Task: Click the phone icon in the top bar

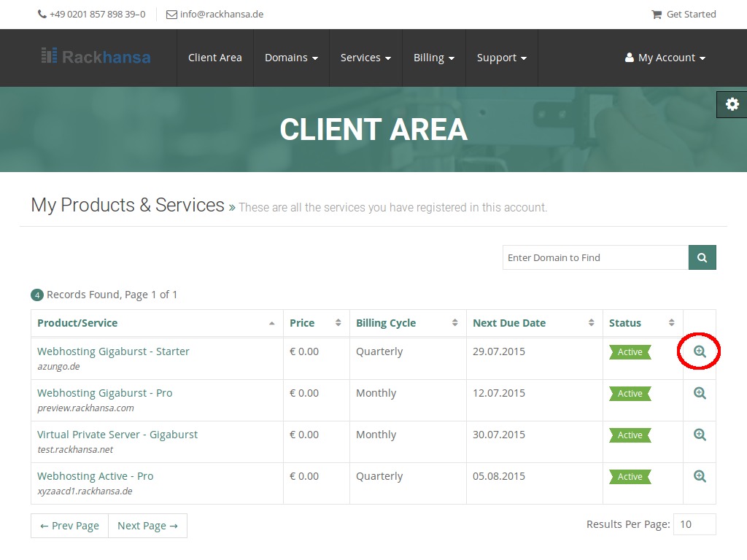Action: coord(42,15)
